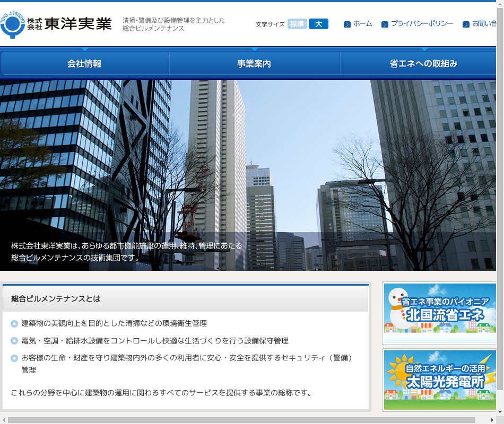Viewport: 504px width, 424px height.
Task: Open the プライバシーポリシー link
Action: click(x=422, y=24)
